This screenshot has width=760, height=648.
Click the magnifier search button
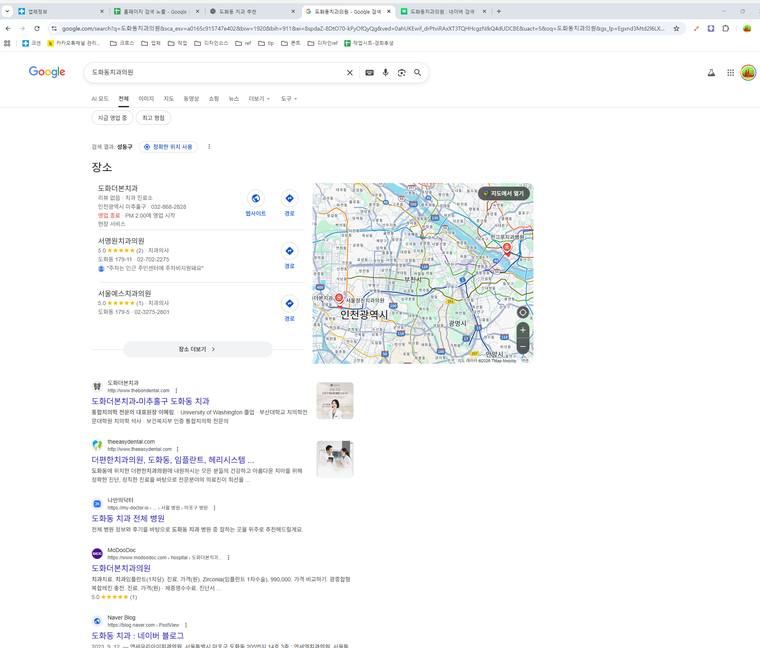tap(417, 73)
